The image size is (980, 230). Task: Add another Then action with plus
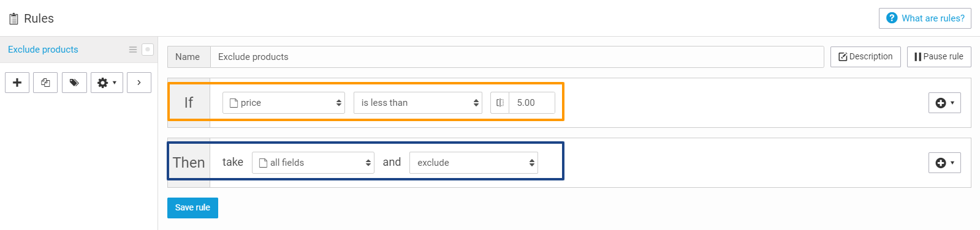point(944,163)
